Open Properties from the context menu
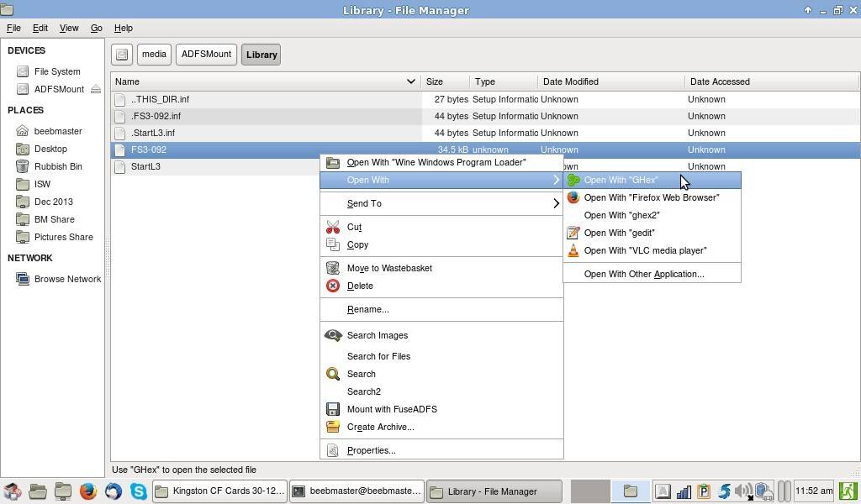This screenshot has width=861, height=504. coord(371,450)
